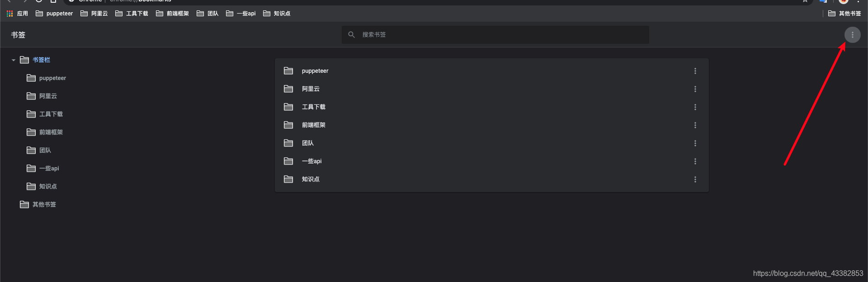Select 书签栏 in the sidebar tree
Viewport: 868px width, 282px height.
coord(35,60)
